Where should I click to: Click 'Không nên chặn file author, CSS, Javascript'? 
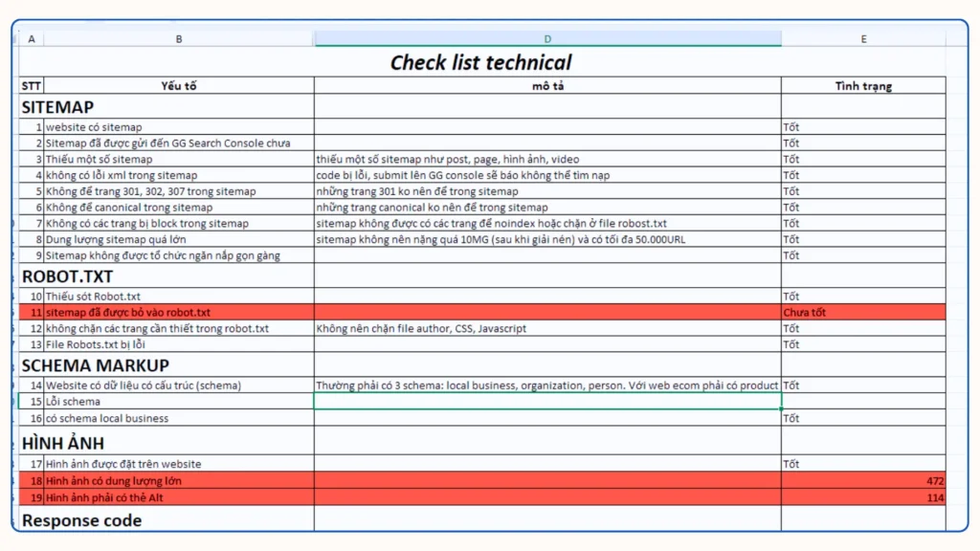click(x=421, y=329)
